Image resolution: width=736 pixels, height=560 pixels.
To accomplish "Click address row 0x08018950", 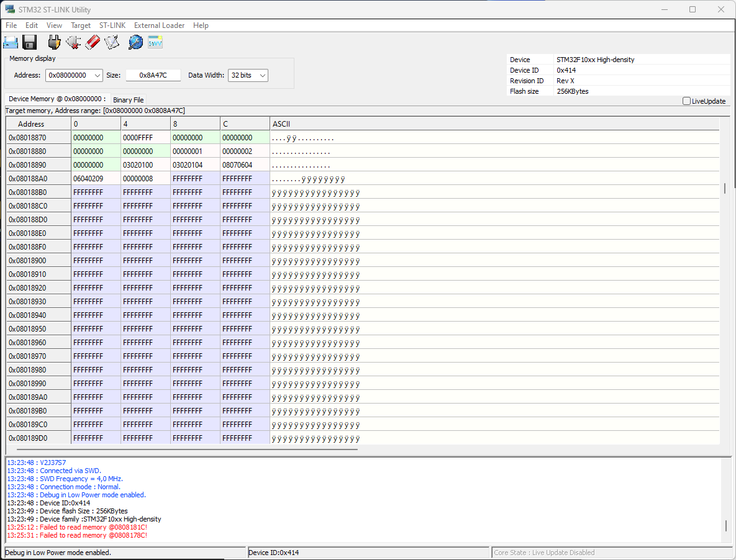I will (x=39, y=329).
